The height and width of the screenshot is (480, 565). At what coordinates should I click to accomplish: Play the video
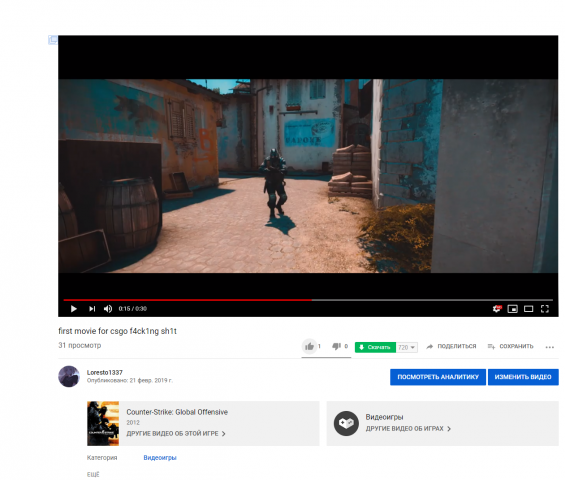[x=74, y=308]
